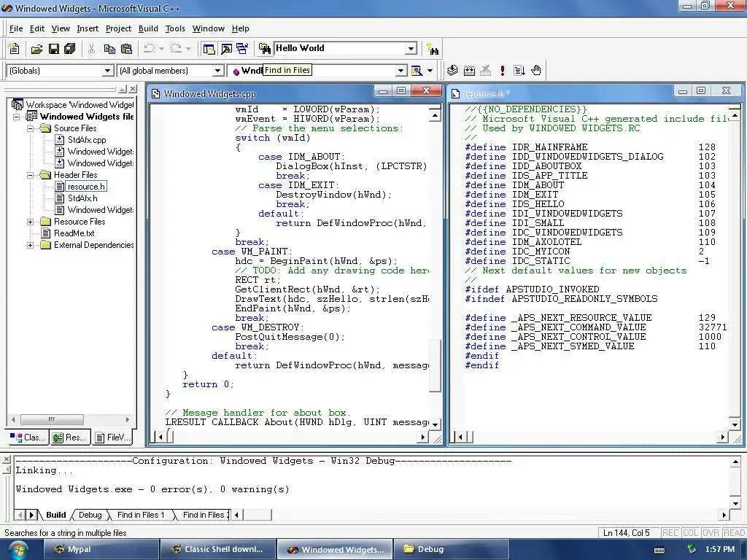Switch to the ClassView tab
Viewport: 747px width, 560px height.
pyautogui.click(x=28, y=437)
